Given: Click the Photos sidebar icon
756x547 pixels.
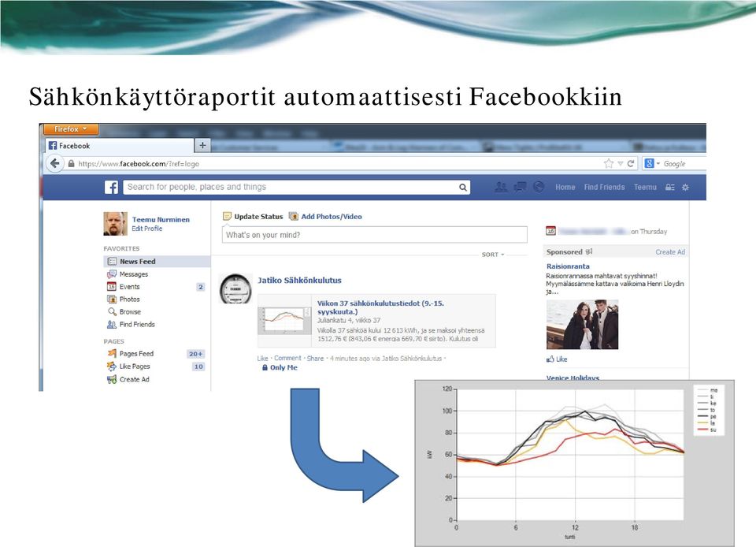Looking at the screenshot, I should click(111, 299).
